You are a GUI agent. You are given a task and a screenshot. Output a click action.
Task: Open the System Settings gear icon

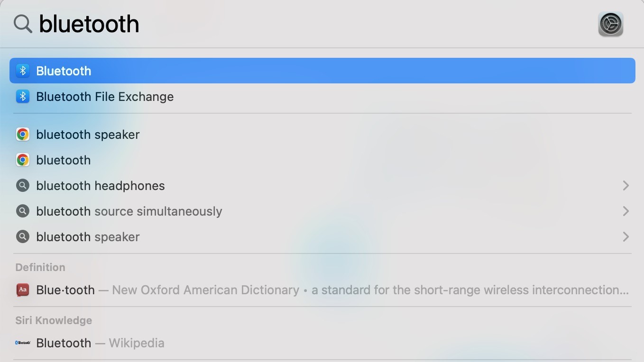tap(610, 24)
